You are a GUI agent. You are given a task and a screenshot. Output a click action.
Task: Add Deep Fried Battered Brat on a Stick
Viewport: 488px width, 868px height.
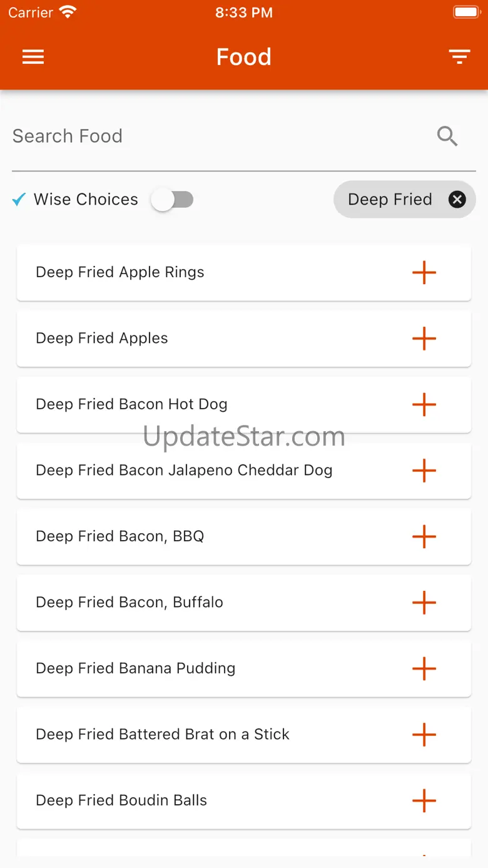click(424, 735)
